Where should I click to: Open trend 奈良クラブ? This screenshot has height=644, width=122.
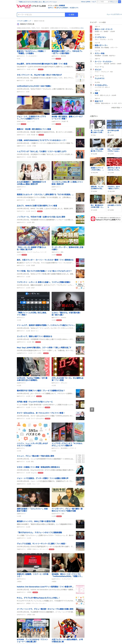click(x=99, y=101)
